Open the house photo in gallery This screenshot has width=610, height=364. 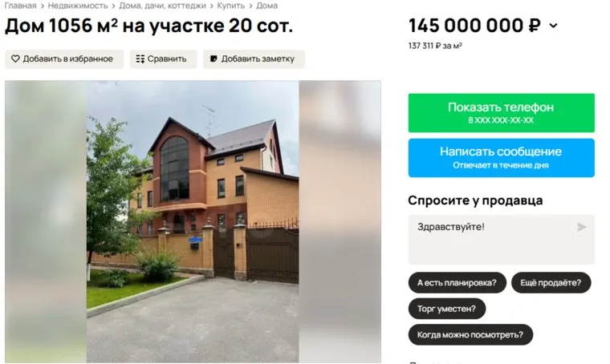(193, 221)
